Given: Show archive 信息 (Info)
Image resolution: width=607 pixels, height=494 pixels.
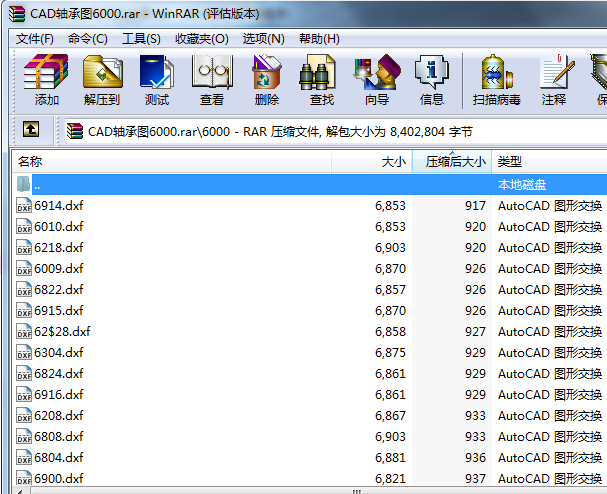Looking at the screenshot, I should [432, 80].
